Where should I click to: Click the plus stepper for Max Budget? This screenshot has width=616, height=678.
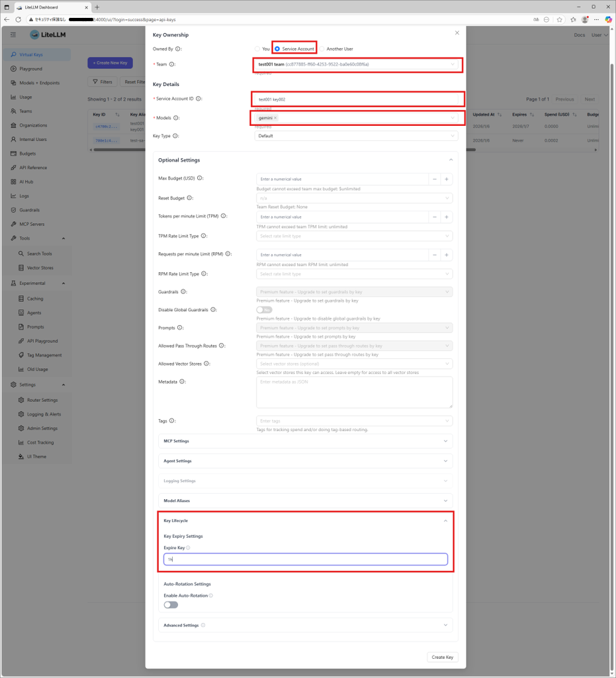point(447,179)
